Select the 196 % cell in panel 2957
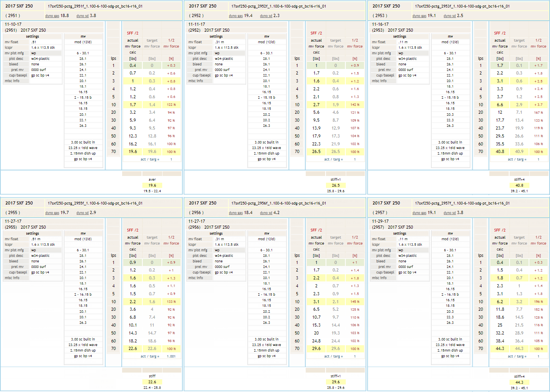This screenshot has width=550, height=392. pyautogui.click(x=538, y=302)
